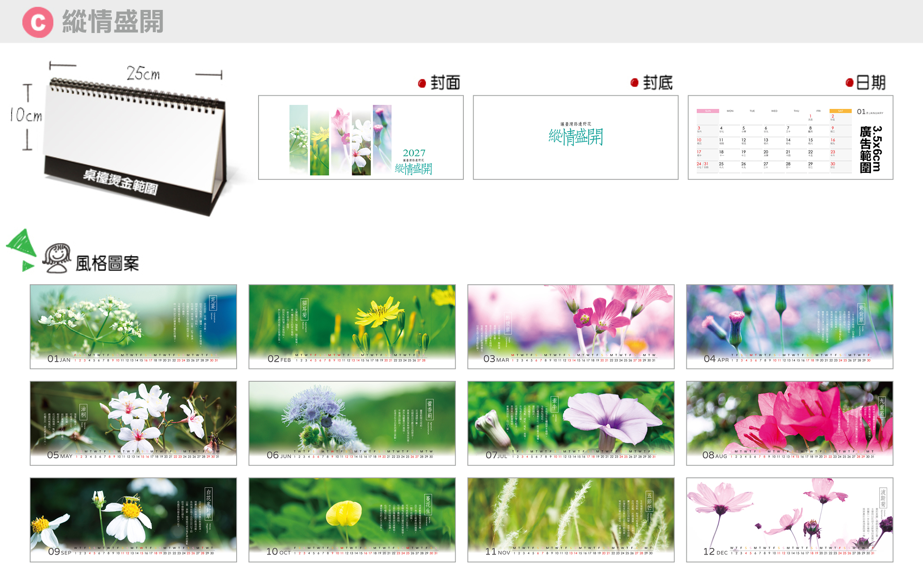Screen dimensions: 923x588
Task: Open the front cover preview image
Action: [361, 137]
